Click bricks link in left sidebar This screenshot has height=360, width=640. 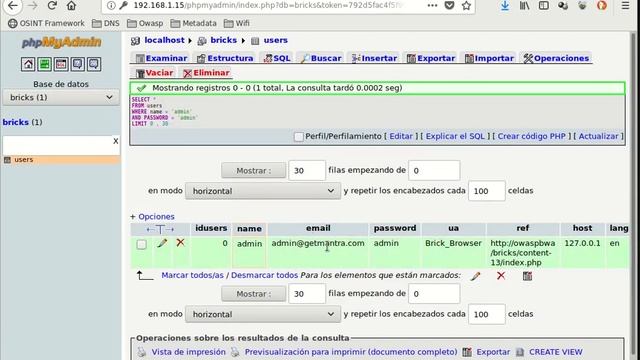click(x=16, y=122)
